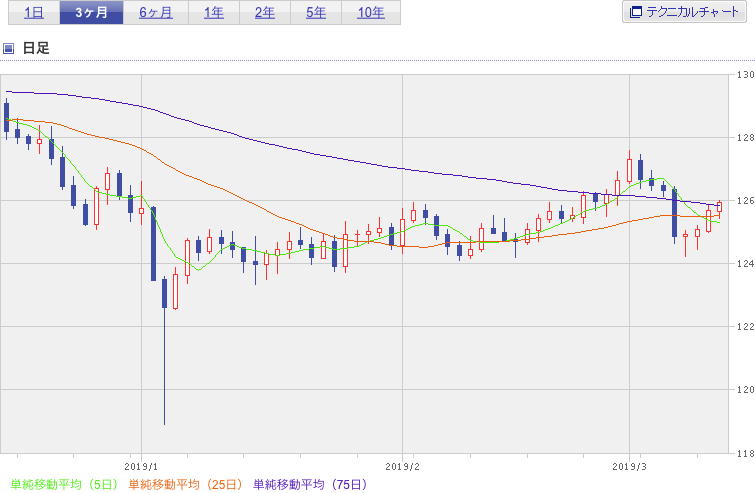
Task: Click the 2019/2 date axis label
Action: [403, 467]
